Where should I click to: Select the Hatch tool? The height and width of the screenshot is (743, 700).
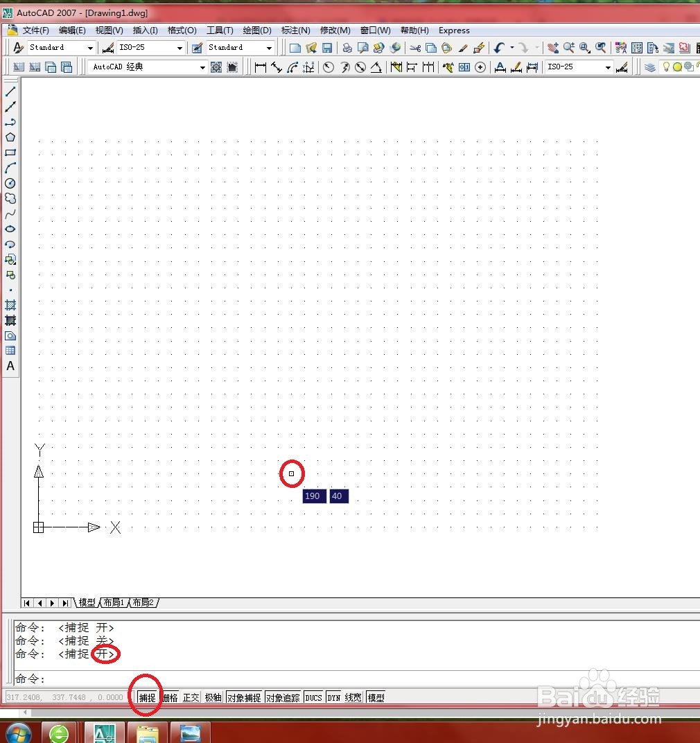click(x=10, y=305)
